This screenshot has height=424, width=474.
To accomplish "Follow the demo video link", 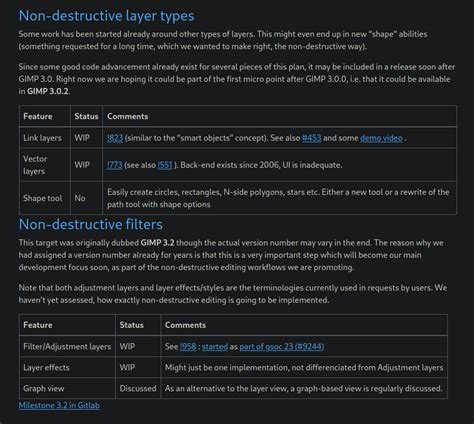I will coord(381,138).
